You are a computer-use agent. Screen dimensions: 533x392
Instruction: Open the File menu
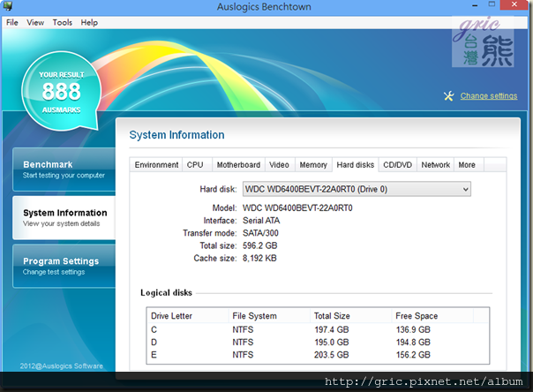pyautogui.click(x=12, y=22)
